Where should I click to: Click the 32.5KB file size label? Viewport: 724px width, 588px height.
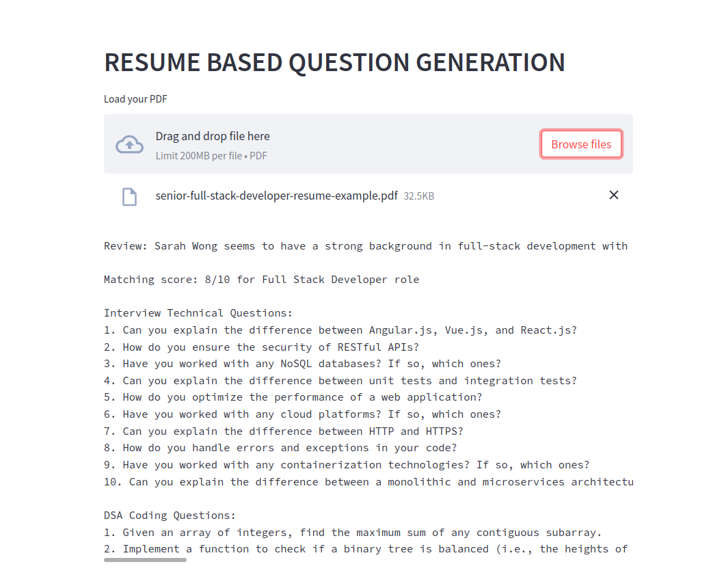(419, 196)
